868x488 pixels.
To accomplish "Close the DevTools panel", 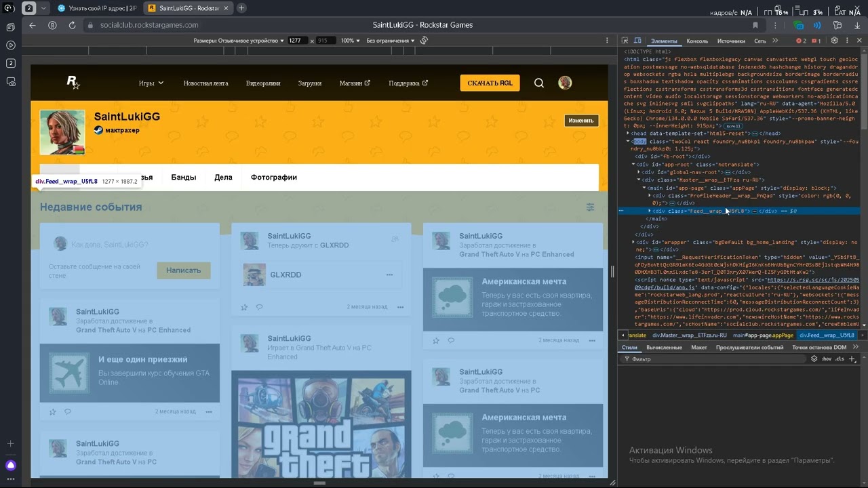I will coord(859,41).
